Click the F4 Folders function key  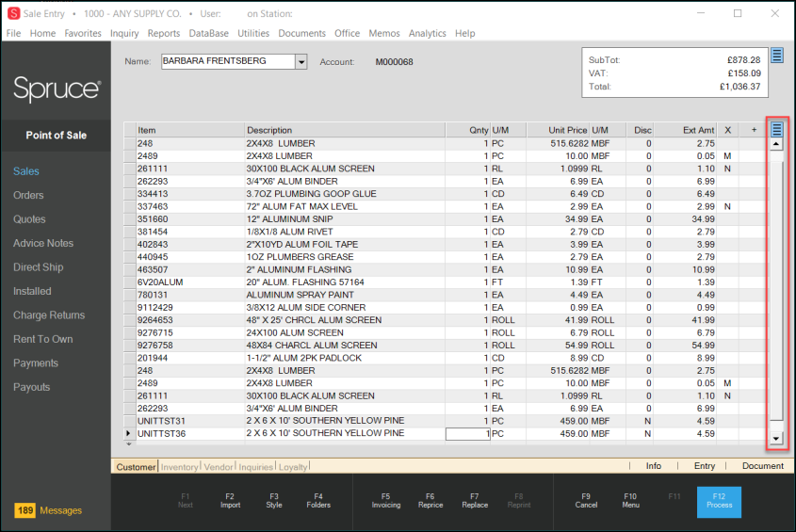click(318, 501)
